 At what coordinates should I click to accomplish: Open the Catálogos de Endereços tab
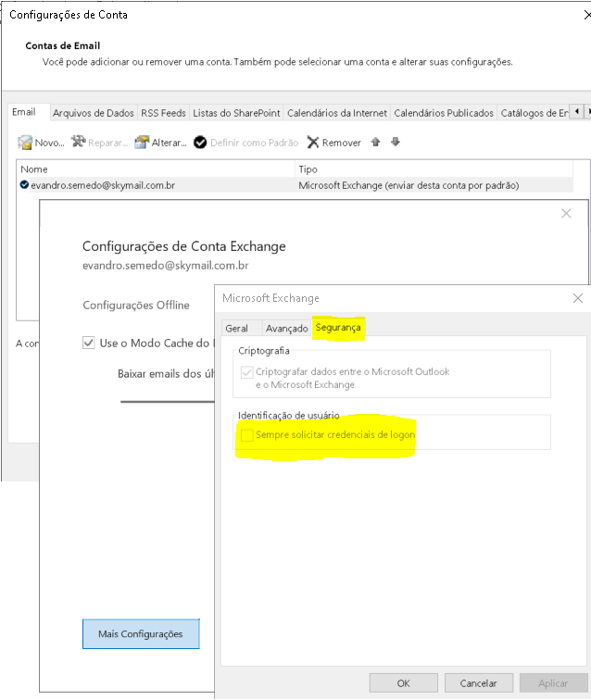tap(534, 113)
